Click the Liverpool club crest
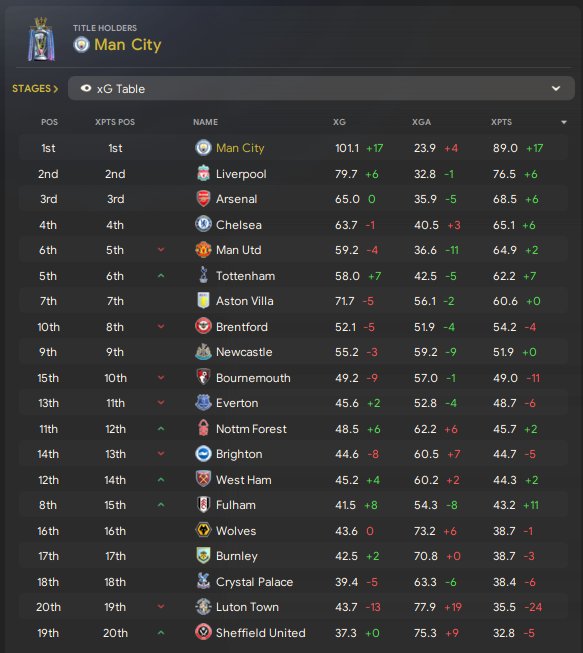 (x=203, y=174)
